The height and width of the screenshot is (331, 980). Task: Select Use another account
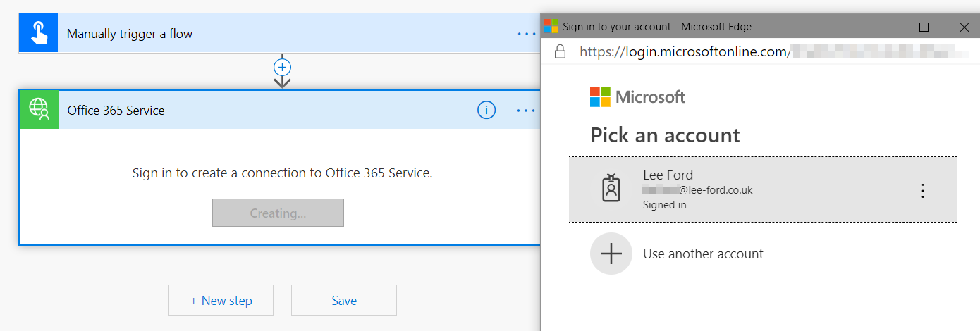point(763,254)
